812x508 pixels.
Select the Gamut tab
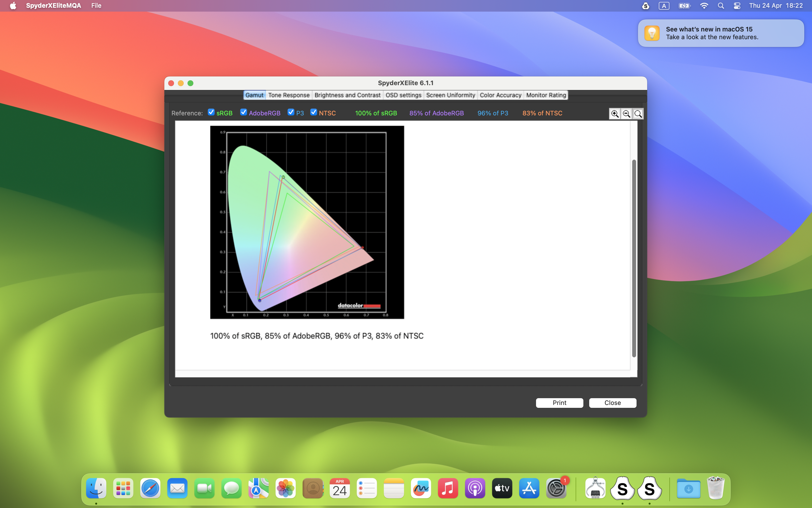254,95
